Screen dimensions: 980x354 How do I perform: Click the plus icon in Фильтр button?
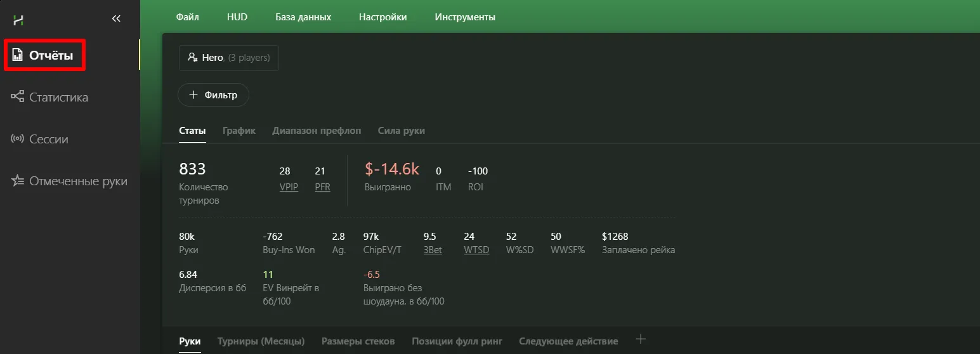[193, 95]
